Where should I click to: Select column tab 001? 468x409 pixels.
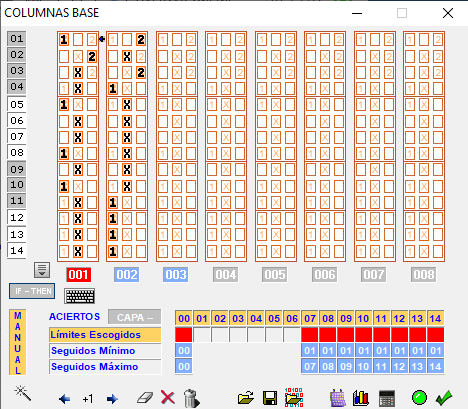coord(79,275)
